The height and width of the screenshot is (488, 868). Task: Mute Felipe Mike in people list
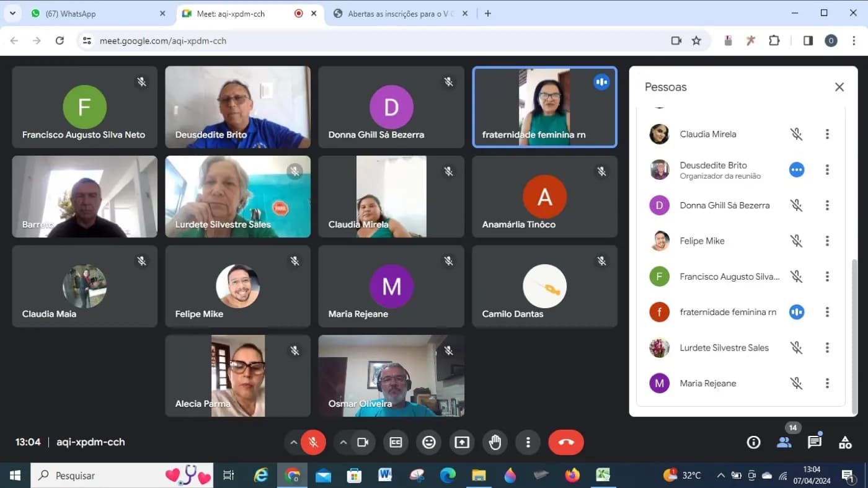(797, 241)
